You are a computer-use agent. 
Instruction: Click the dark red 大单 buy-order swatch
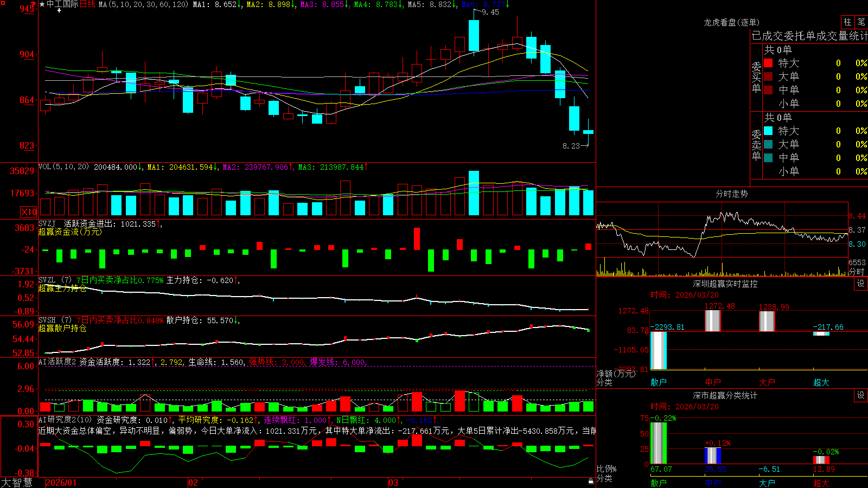pos(768,76)
